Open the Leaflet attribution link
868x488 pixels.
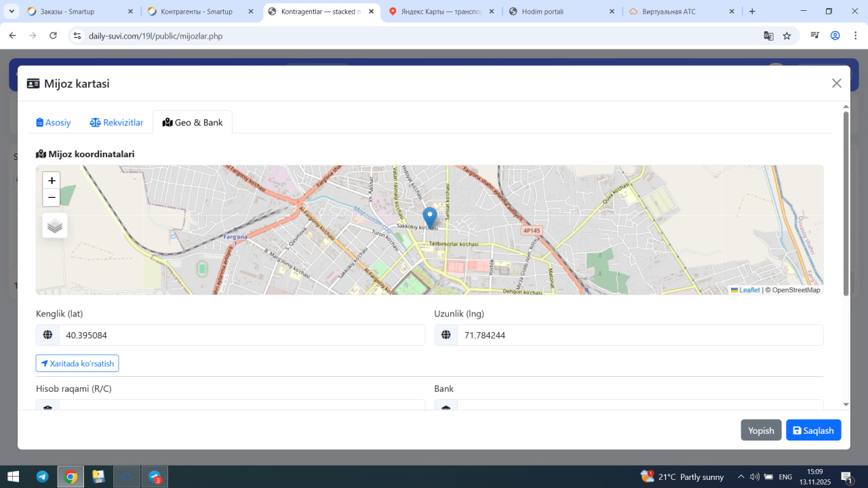(x=749, y=290)
